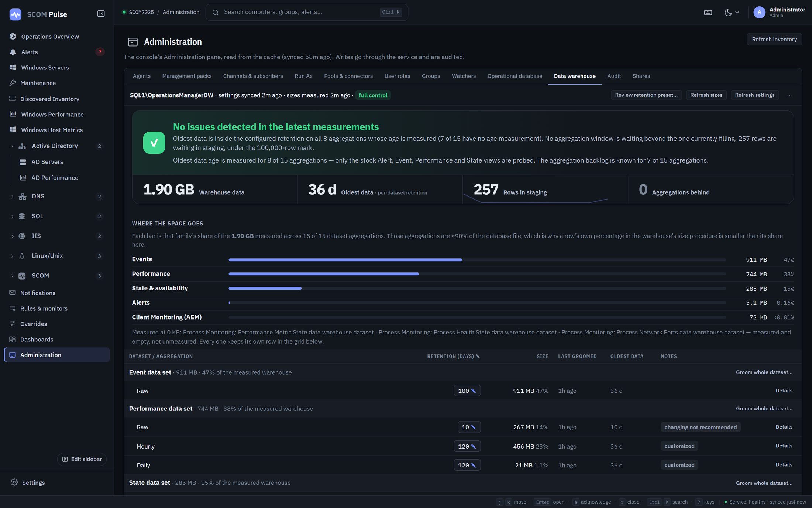
Task: Click the Settings gear icon
Action: click(14, 482)
